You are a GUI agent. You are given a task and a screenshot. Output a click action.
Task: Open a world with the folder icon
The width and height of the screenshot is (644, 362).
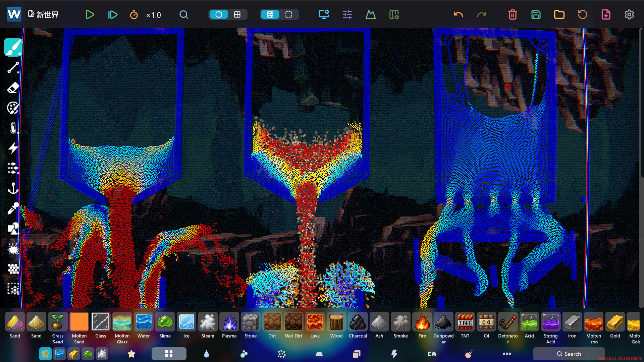point(559,15)
